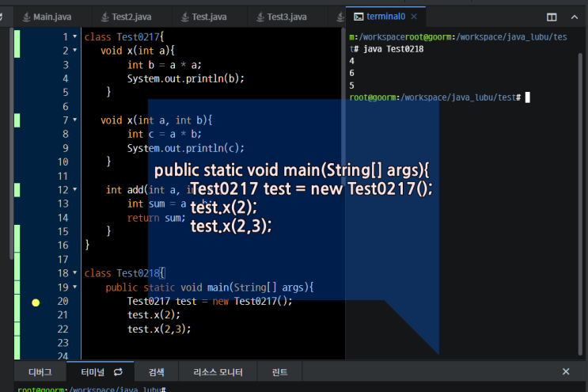Screen dimensions: 588x392
Task: Open the 린트 bottom tab
Action: pyautogui.click(x=279, y=372)
